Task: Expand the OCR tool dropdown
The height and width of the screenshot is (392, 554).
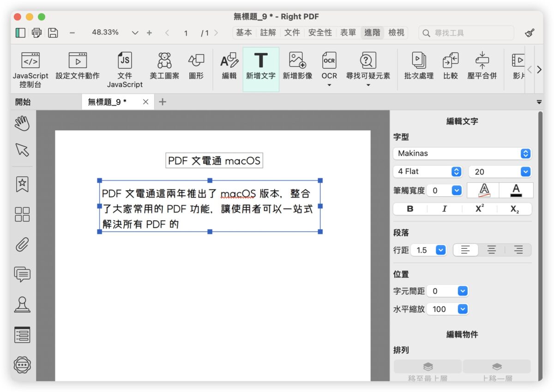Action: point(329,85)
